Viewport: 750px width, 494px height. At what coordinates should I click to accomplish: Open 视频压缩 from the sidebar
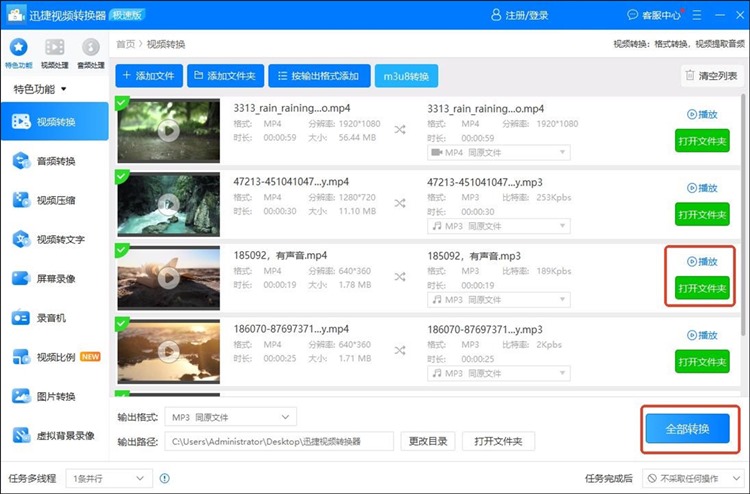tap(55, 200)
